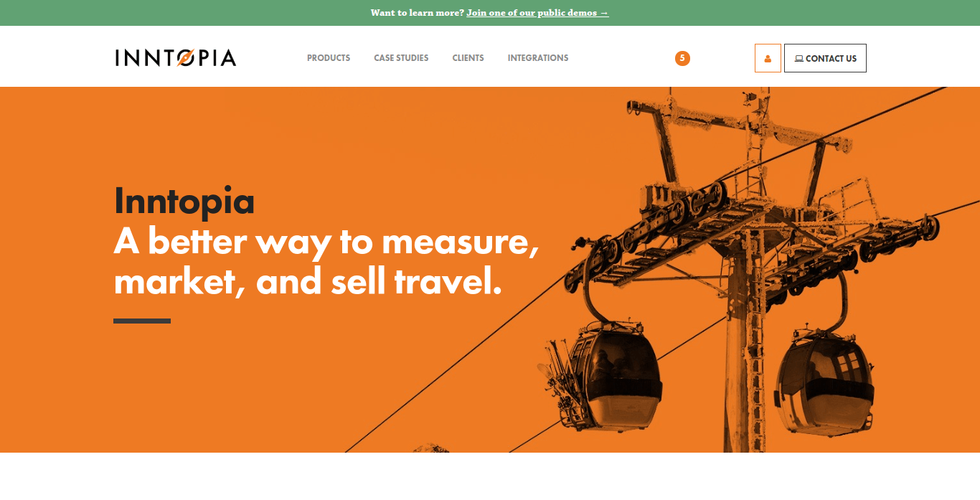Click the Want to learn more? banner text
Viewport: 980px width, 500px height.
point(417,13)
